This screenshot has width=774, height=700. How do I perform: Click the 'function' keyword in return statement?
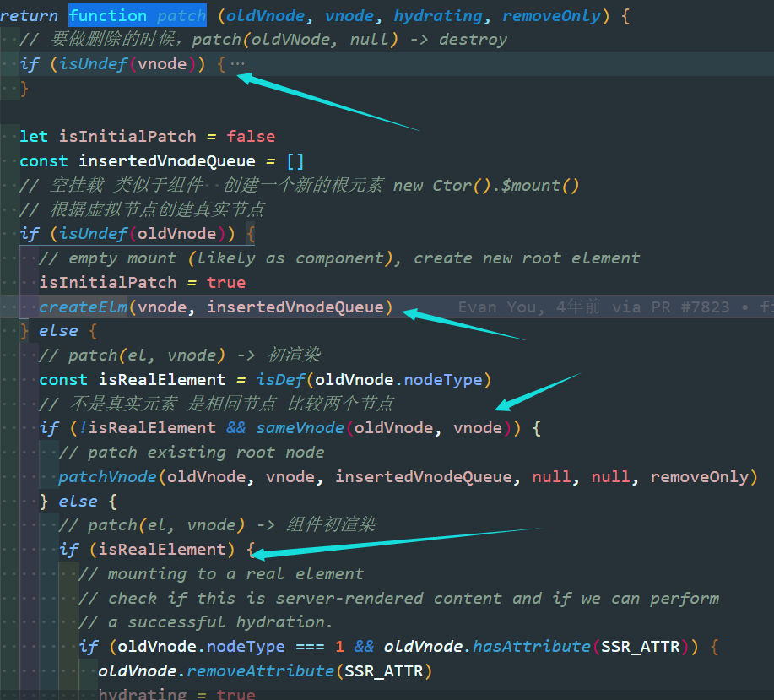[107, 15]
